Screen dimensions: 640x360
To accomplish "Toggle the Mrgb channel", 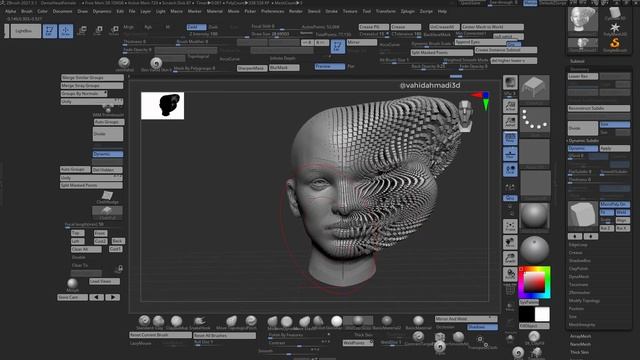I will [x=129, y=27].
